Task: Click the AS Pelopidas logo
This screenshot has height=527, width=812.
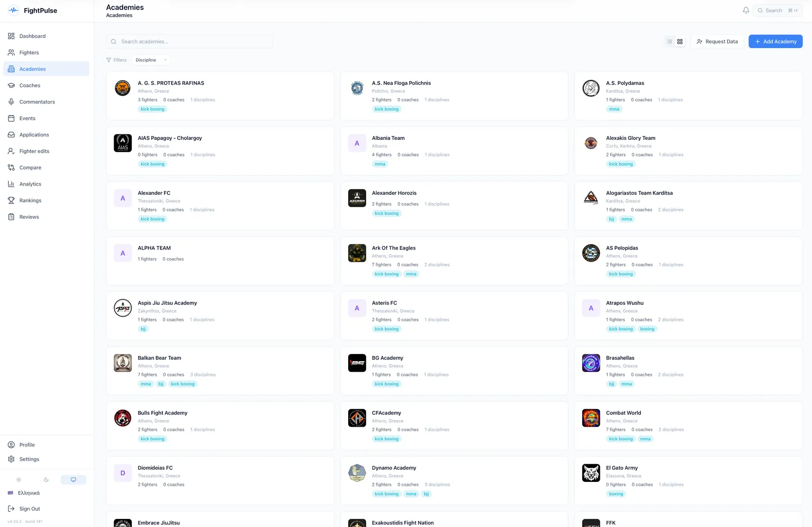Action: [x=591, y=253]
